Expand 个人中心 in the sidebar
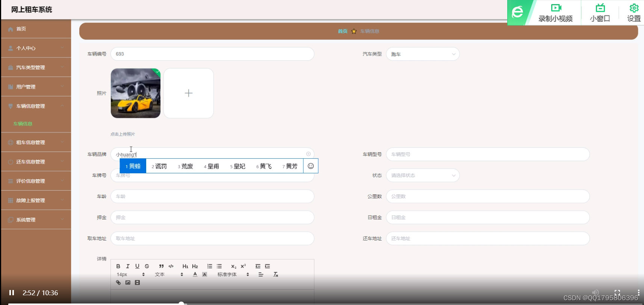 tap(36, 48)
